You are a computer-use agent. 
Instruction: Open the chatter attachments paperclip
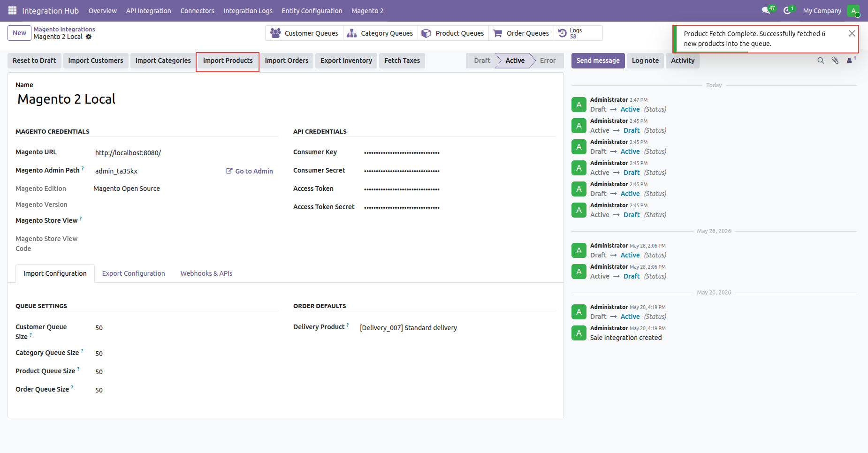pyautogui.click(x=835, y=60)
